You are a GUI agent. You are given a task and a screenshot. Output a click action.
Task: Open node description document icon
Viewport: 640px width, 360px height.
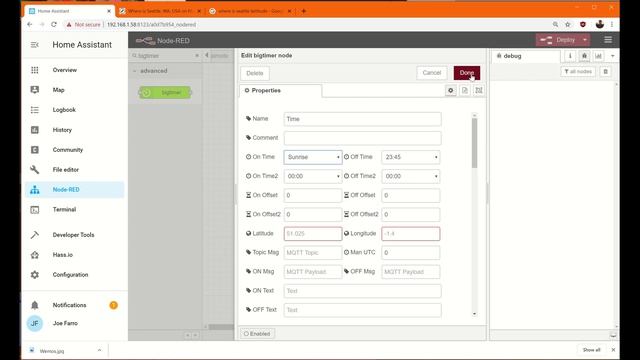(465, 91)
